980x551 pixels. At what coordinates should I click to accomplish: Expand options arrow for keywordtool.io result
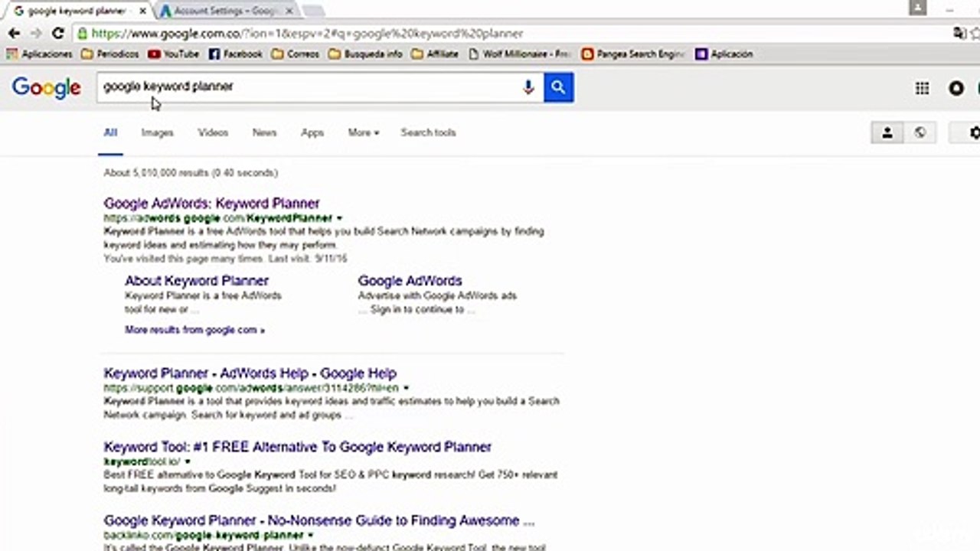188,462
